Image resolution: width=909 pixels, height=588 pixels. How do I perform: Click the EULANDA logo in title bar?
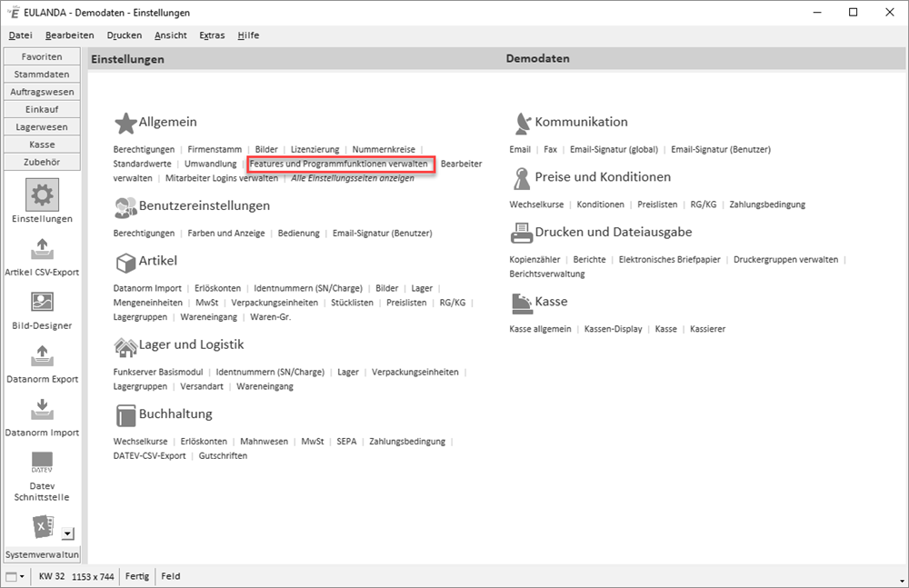point(14,12)
